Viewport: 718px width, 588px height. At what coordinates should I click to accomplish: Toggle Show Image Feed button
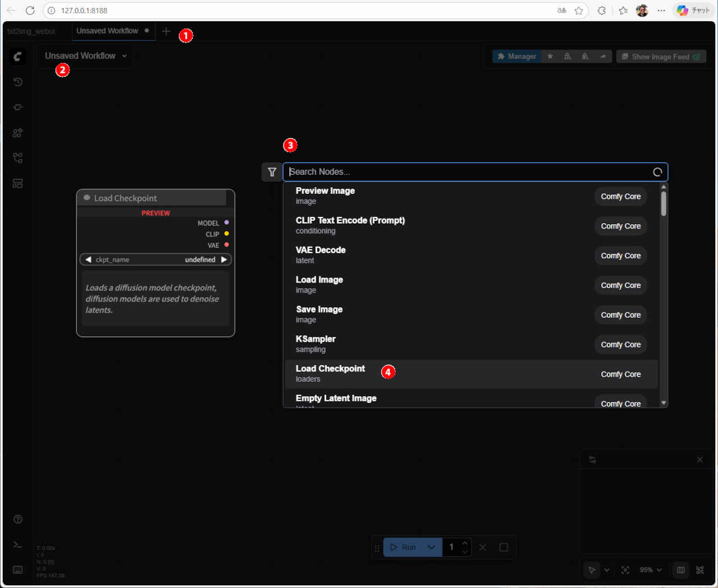661,57
